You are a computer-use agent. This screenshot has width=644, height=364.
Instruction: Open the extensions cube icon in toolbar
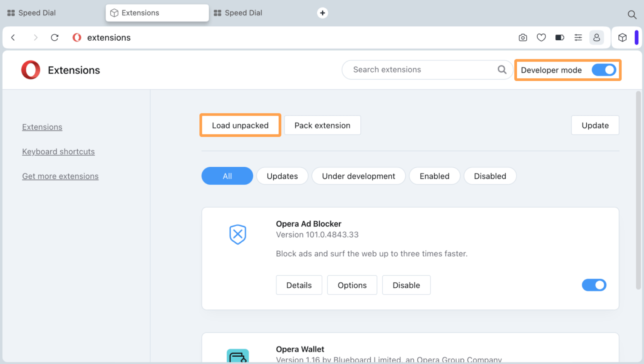(622, 38)
